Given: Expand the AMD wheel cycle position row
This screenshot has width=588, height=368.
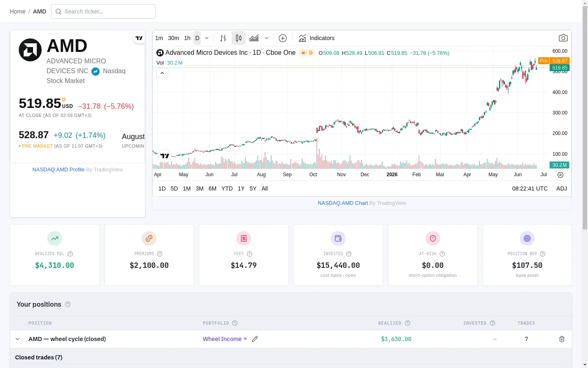Looking at the screenshot, I should [18, 339].
